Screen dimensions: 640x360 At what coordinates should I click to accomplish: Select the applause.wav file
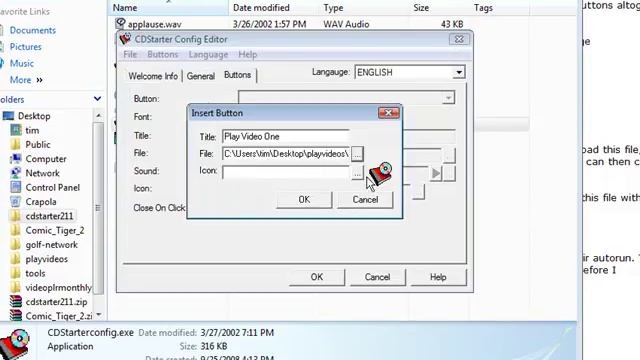[x=154, y=24]
